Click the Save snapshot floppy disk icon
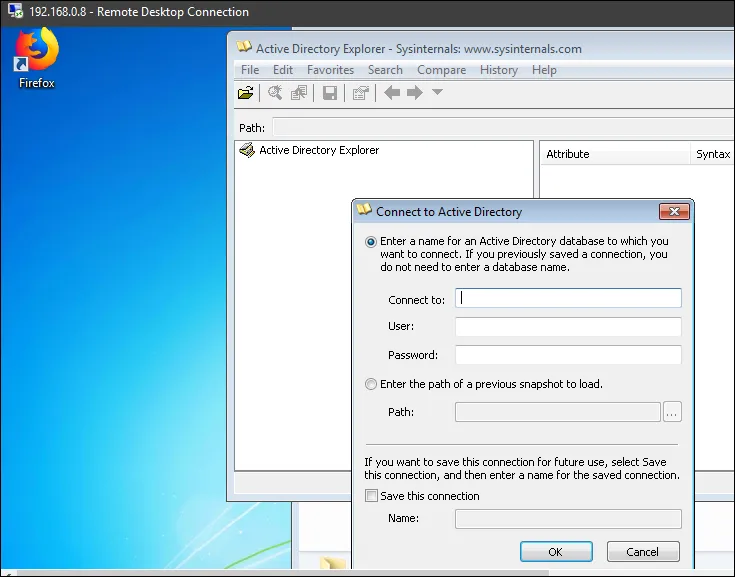This screenshot has height=577, width=735. pos(330,93)
